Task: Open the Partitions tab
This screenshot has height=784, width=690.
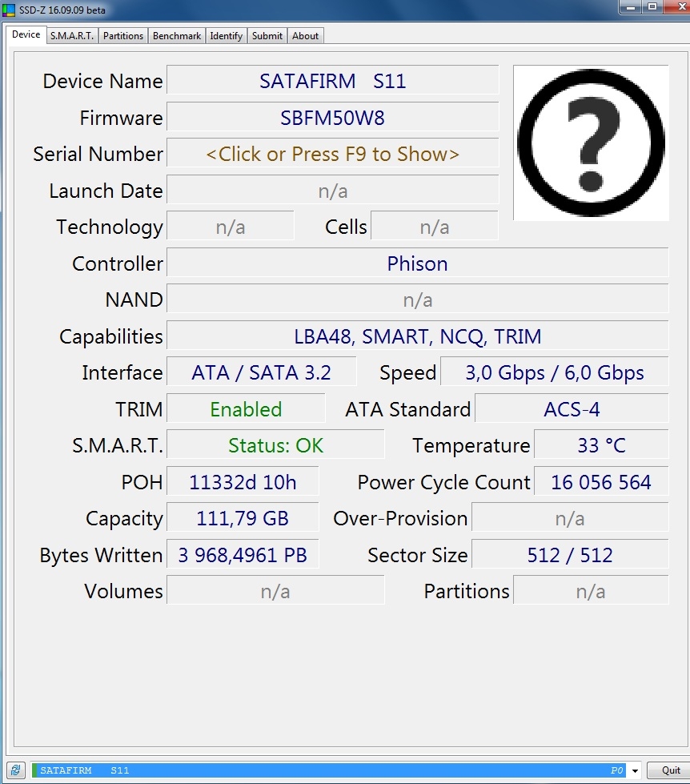Action: point(123,35)
